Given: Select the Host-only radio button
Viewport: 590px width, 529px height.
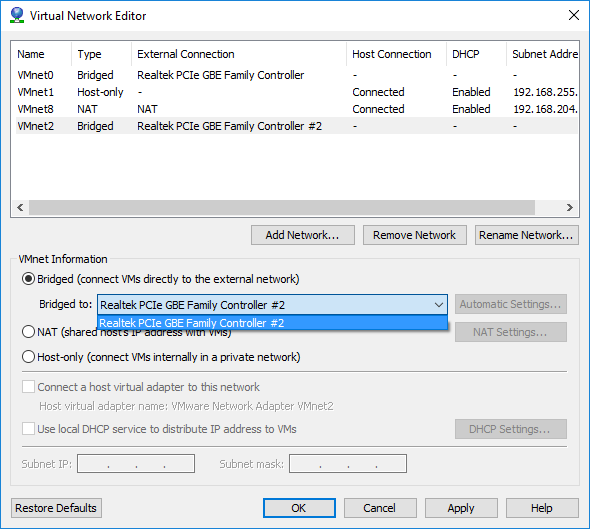Looking at the screenshot, I should coord(29,357).
